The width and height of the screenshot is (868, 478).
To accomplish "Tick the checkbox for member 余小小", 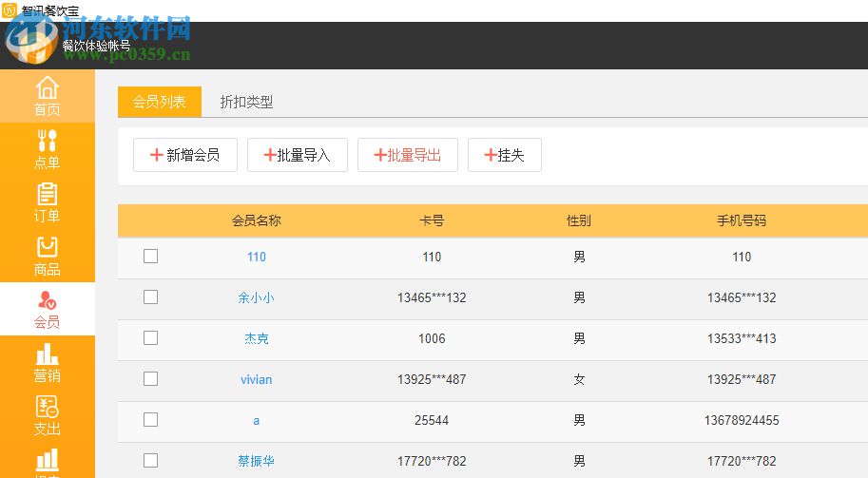I will pos(150,297).
